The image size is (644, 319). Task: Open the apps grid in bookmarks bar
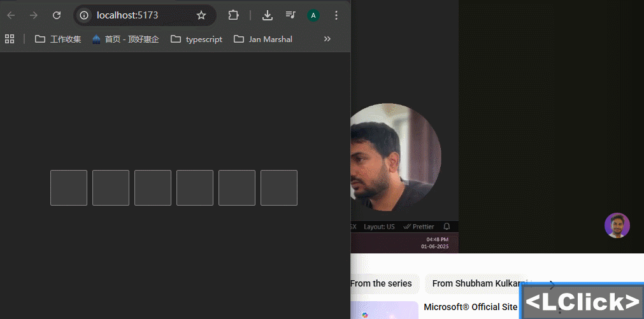(10, 39)
